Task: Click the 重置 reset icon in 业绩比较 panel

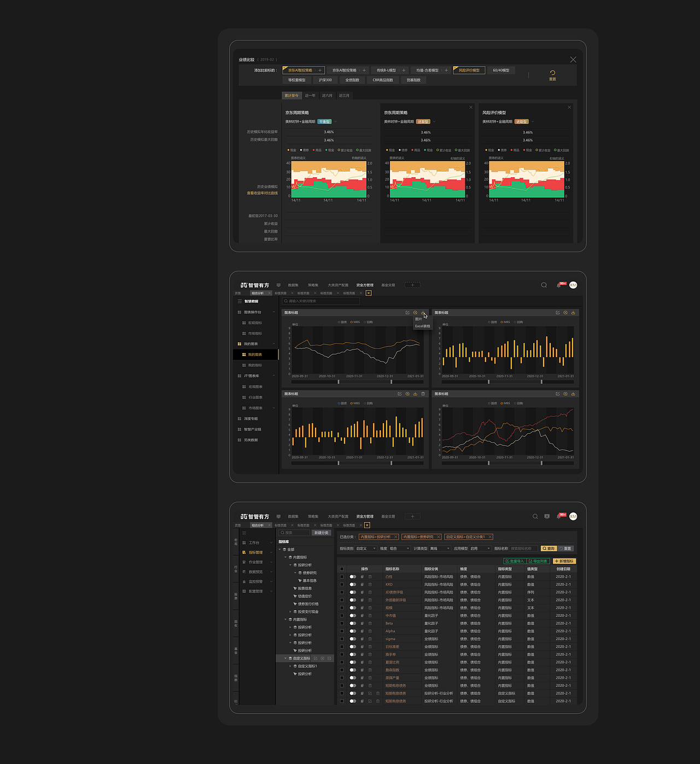Action: [552, 72]
